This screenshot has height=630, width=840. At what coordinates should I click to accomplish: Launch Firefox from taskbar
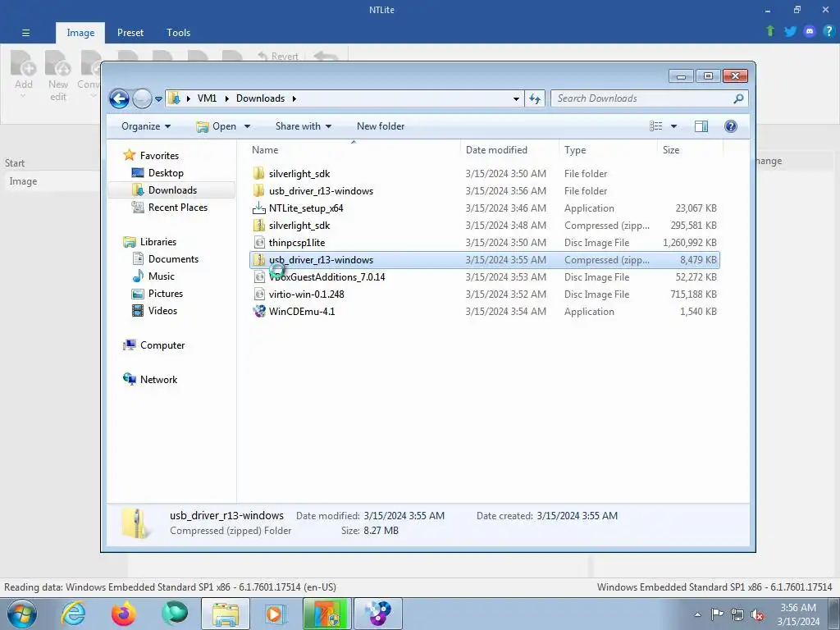click(x=124, y=614)
